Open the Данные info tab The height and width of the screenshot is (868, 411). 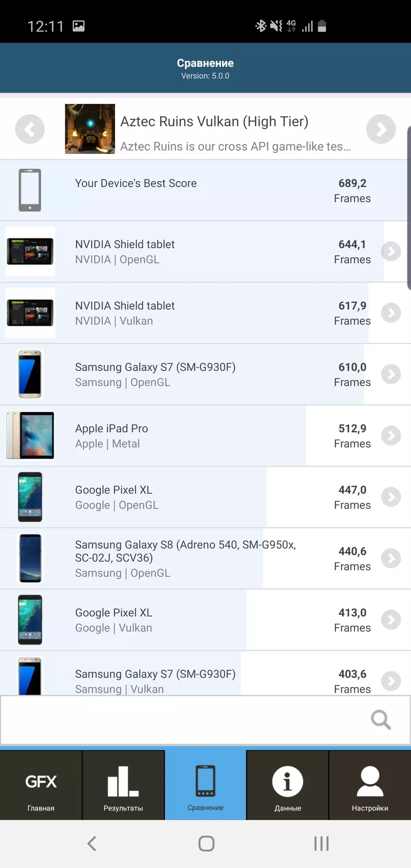tap(288, 785)
